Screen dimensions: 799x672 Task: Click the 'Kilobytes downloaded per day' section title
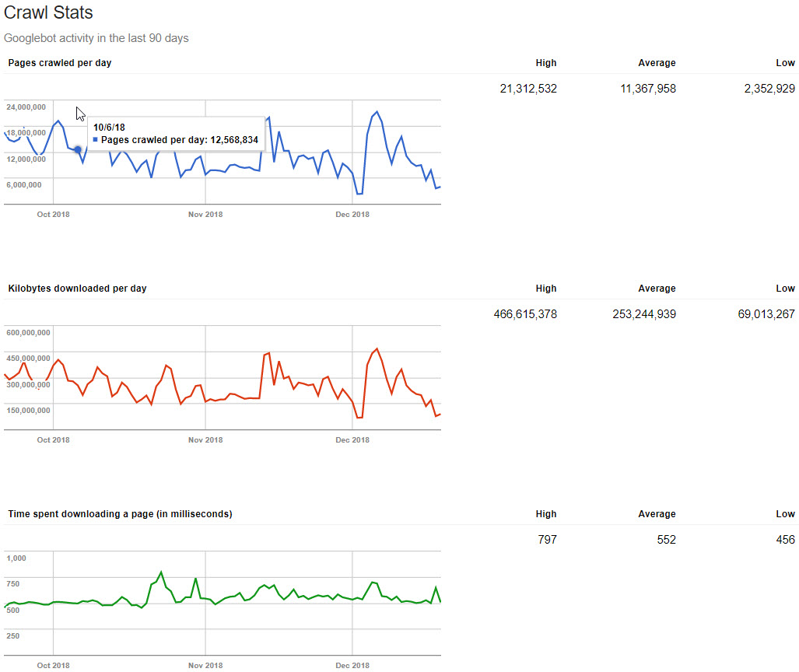coord(78,289)
